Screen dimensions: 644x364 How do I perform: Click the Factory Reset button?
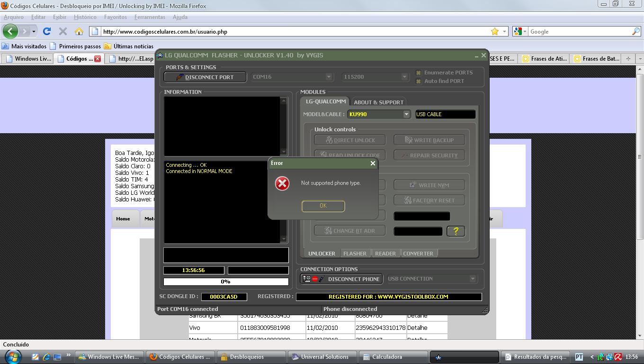click(429, 200)
